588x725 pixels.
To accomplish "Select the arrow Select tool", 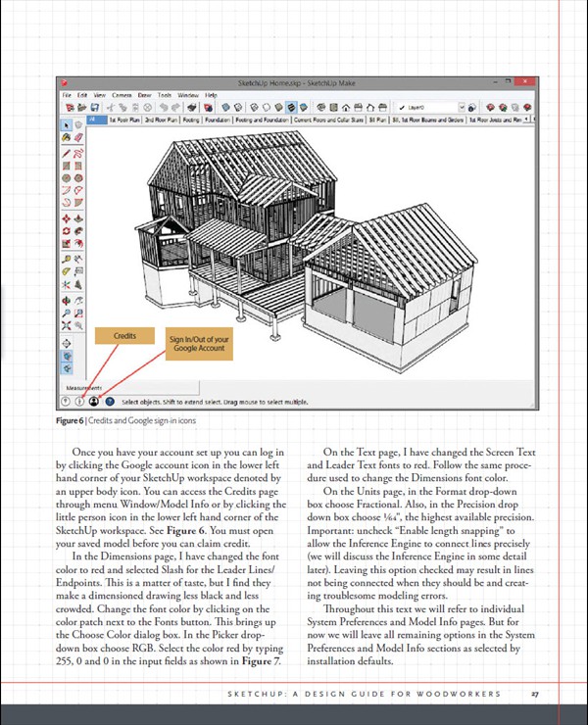I will click(67, 125).
